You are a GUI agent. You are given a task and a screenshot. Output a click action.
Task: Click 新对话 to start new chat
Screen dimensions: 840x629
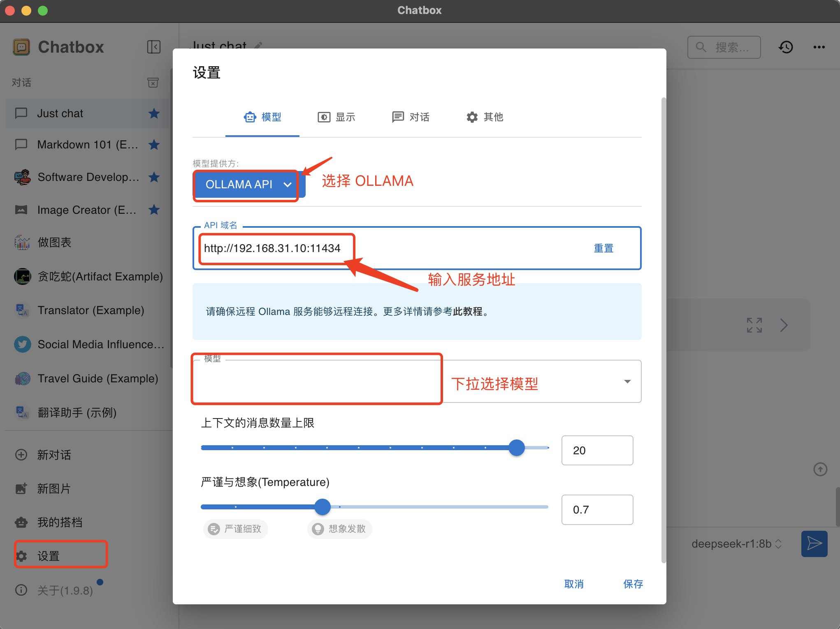pyautogui.click(x=54, y=455)
